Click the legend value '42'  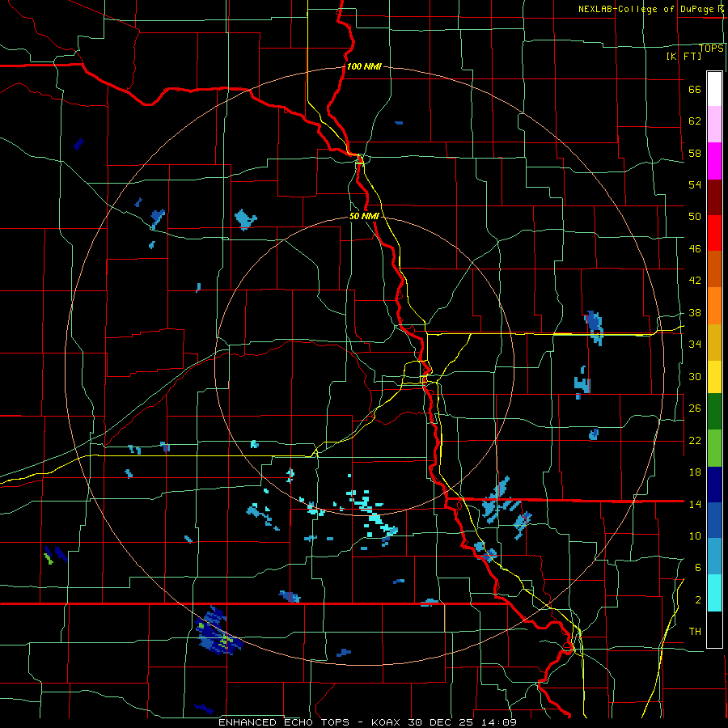(x=695, y=281)
